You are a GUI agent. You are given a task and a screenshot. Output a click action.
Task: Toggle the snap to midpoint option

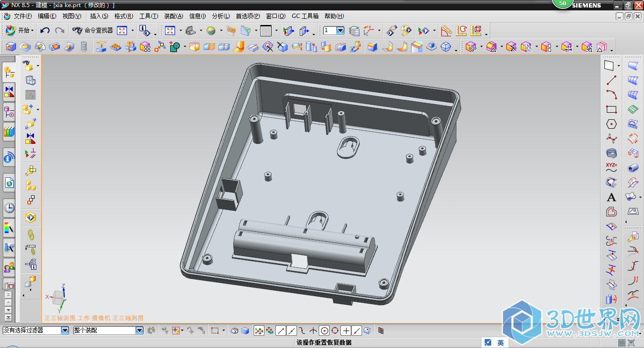(x=291, y=331)
